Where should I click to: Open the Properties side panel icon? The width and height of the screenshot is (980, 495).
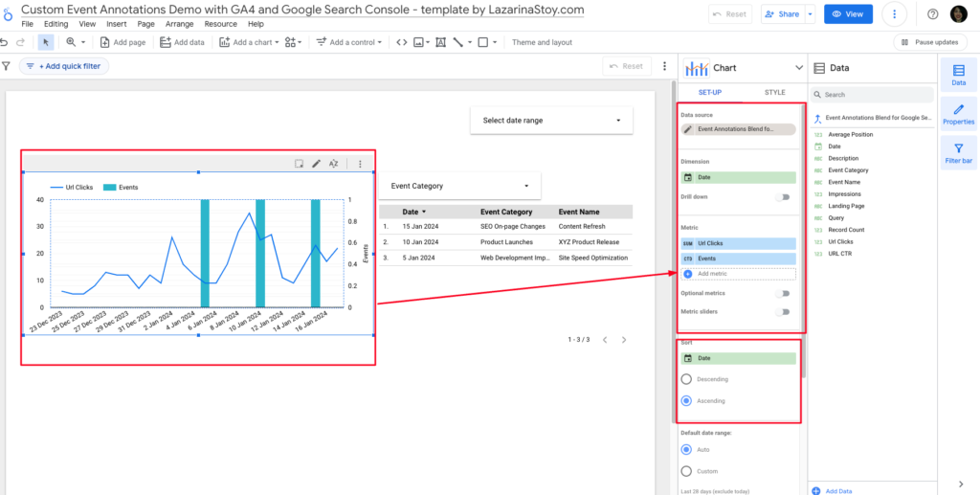coord(958,114)
